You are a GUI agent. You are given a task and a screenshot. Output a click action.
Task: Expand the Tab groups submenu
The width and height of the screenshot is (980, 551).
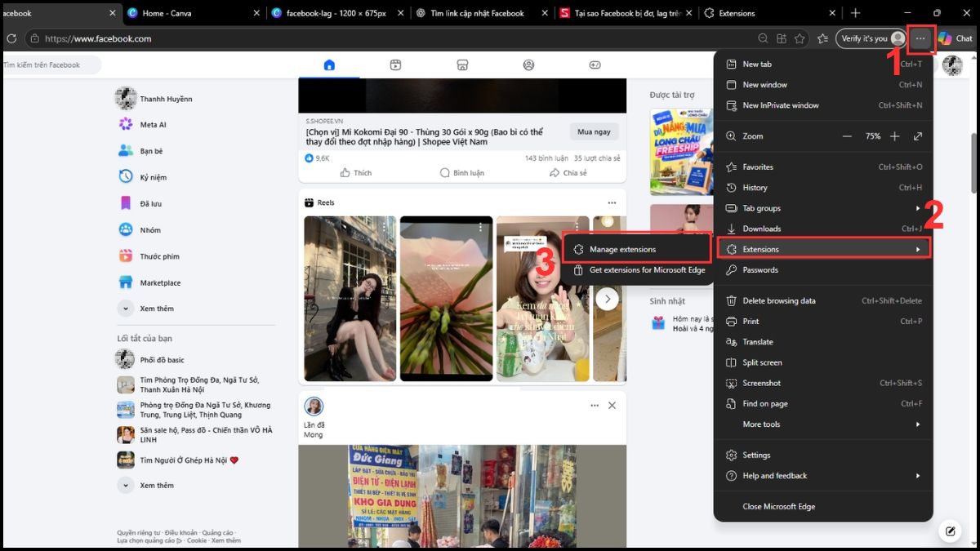coord(823,208)
